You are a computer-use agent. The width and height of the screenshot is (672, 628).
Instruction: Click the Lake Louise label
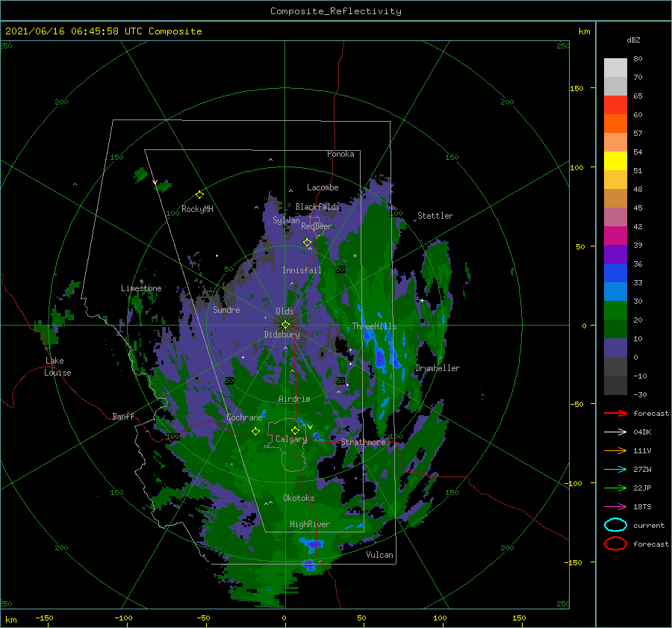(57, 367)
